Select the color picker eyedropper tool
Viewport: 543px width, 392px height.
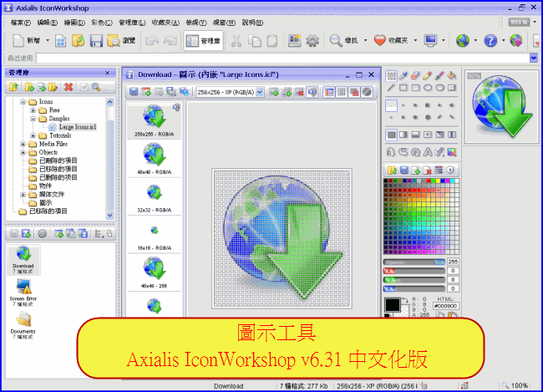pyautogui.click(x=403, y=76)
